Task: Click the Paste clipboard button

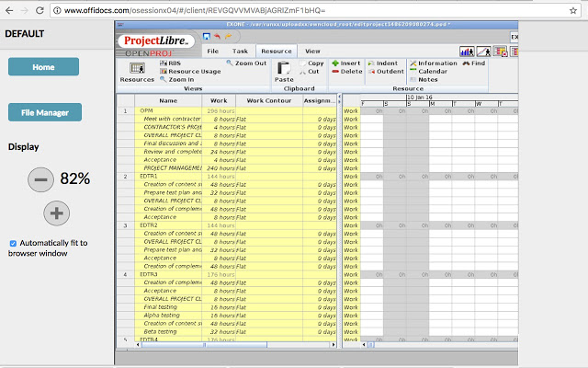Action: (x=284, y=72)
